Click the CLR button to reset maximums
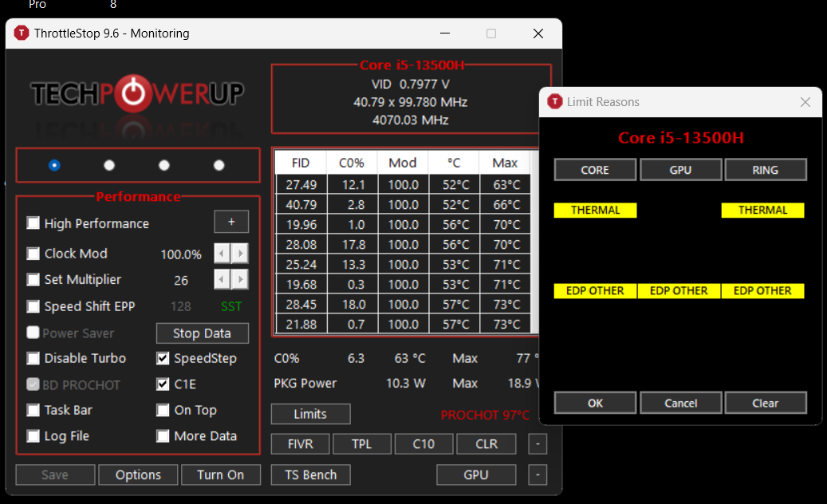Image resolution: width=827 pixels, height=504 pixels. pos(486,444)
